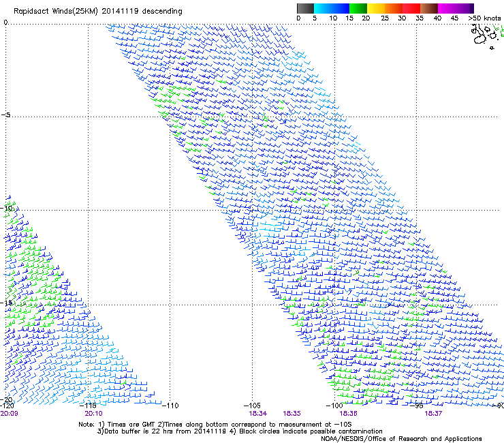Click the purple '20:09' swath time
Image resolution: width=504 pixels, height=443 pixels.
pyautogui.click(x=9, y=414)
